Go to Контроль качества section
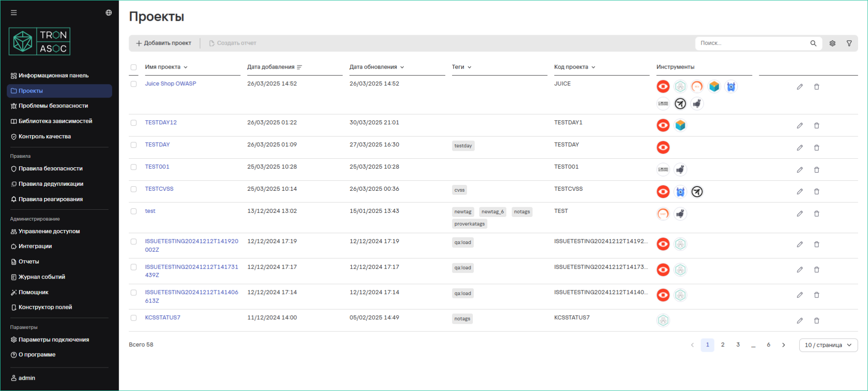 44,137
